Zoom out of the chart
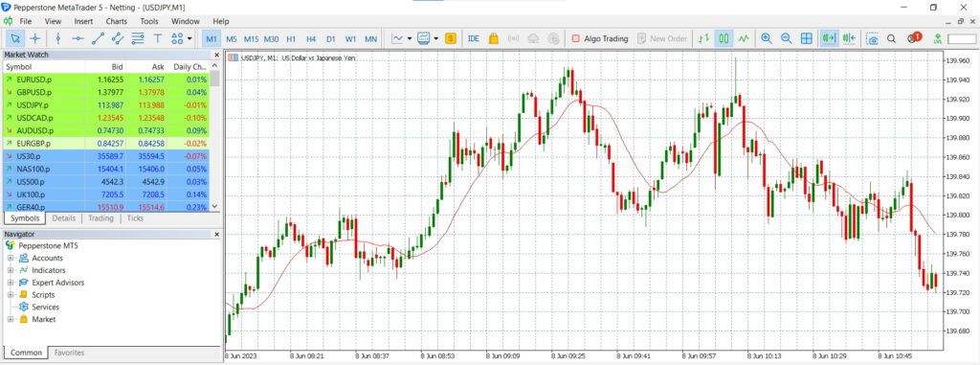 [787, 38]
